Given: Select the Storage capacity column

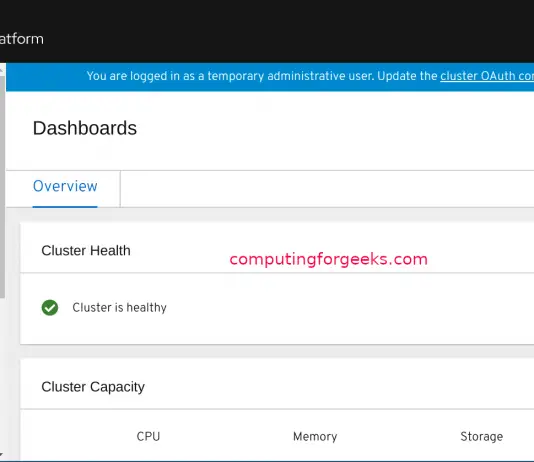Looking at the screenshot, I should [482, 436].
